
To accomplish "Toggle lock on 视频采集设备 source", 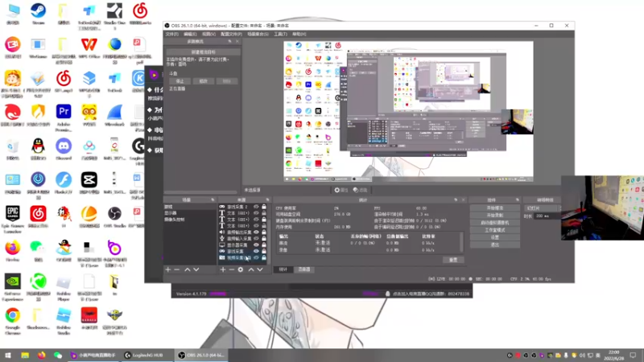I will point(264,257).
